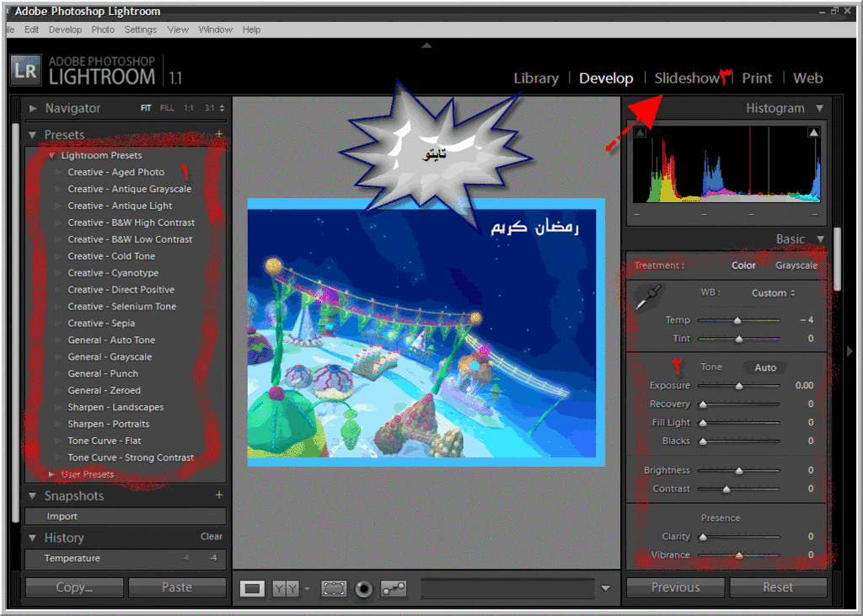Select the Crop Overlay tool

[334, 588]
